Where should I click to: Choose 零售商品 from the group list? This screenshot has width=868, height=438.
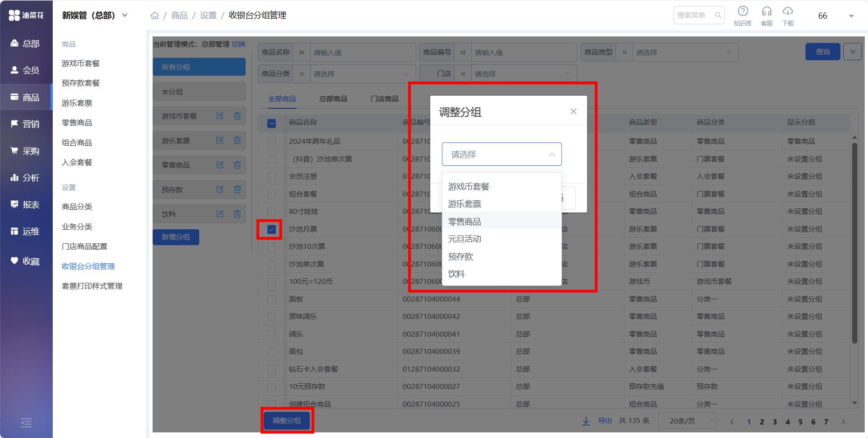click(x=502, y=221)
